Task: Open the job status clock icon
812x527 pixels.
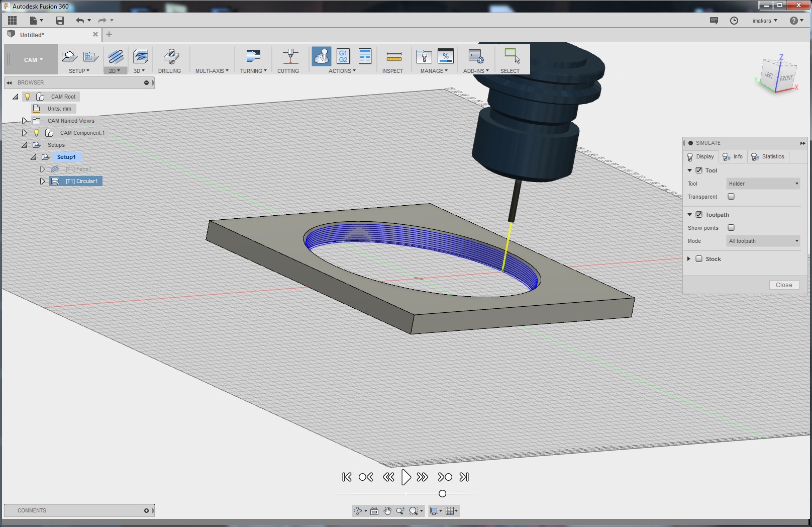Action: pos(734,21)
